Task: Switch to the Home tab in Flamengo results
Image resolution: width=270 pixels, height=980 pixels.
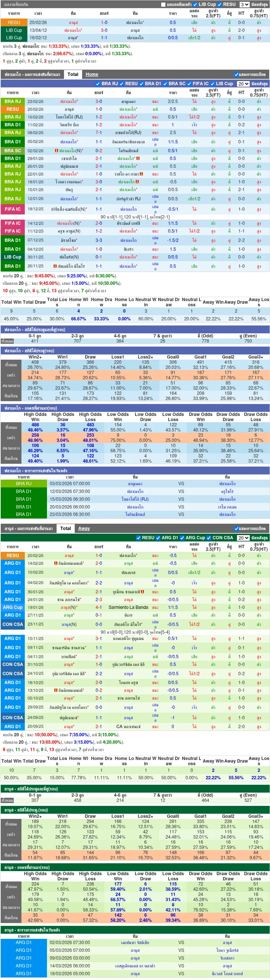Action: (x=92, y=74)
